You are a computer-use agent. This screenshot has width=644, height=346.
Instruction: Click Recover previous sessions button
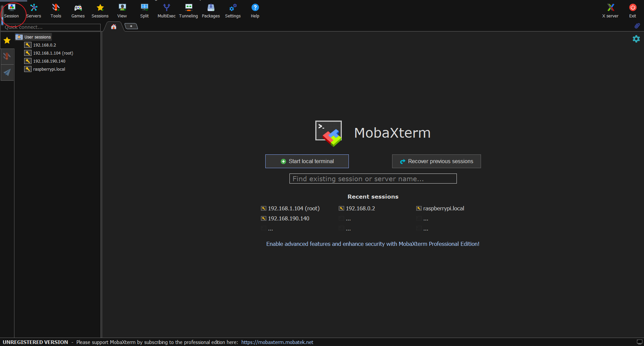(436, 161)
